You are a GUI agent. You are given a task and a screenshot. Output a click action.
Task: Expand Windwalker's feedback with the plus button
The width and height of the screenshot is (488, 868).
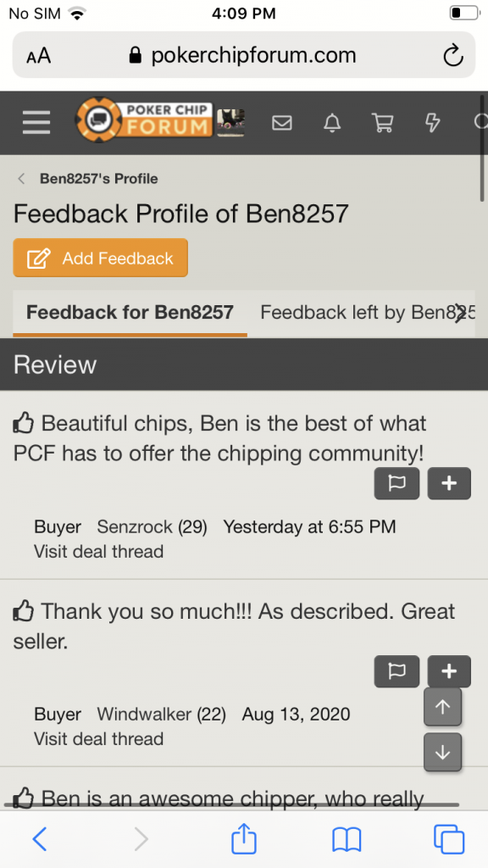[x=449, y=671]
